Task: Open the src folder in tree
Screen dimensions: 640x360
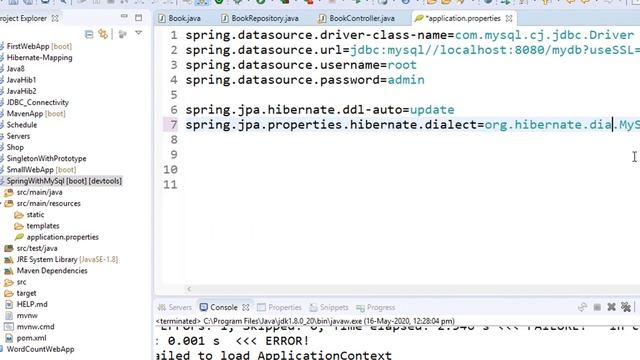Action: point(21,282)
